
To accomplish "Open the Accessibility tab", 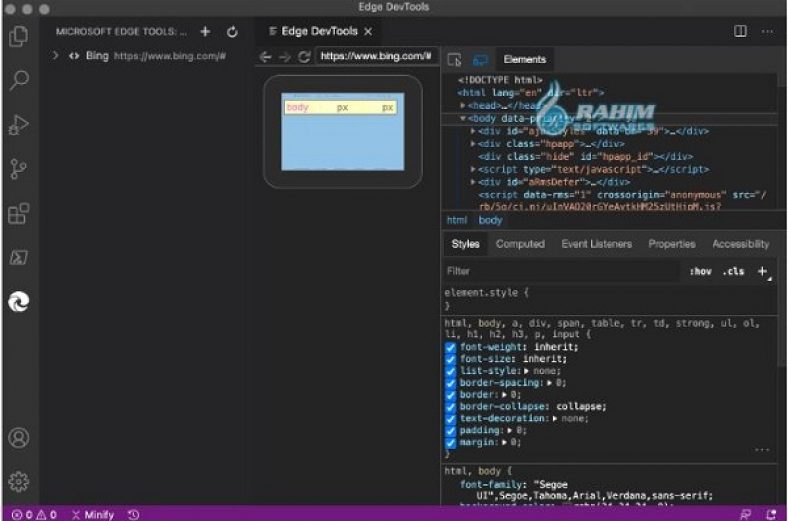I will [x=741, y=244].
